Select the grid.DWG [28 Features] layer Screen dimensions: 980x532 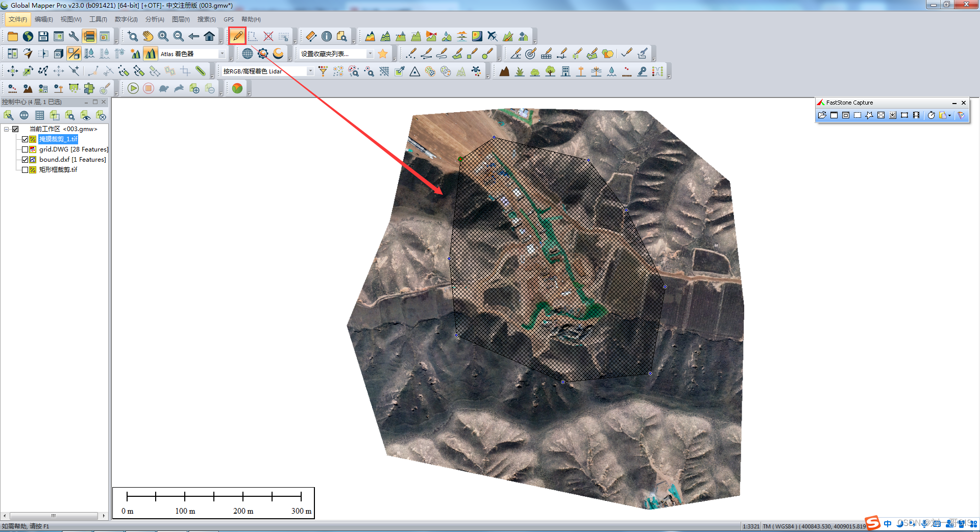73,149
